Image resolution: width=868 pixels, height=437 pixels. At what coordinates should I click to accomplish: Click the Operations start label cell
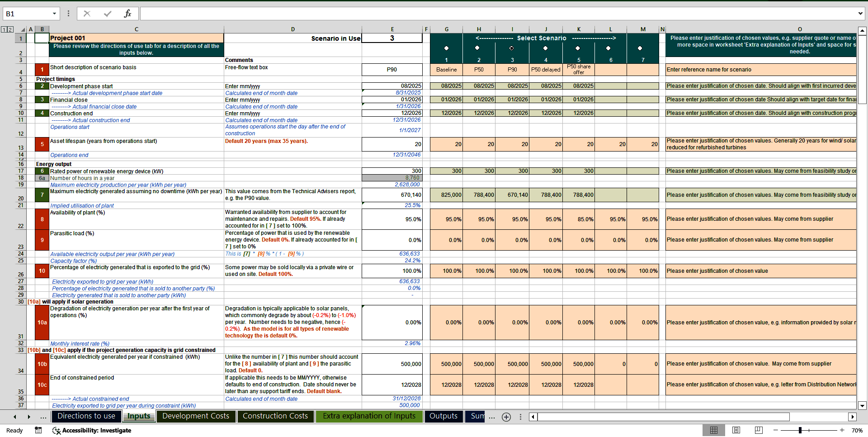tap(136, 130)
